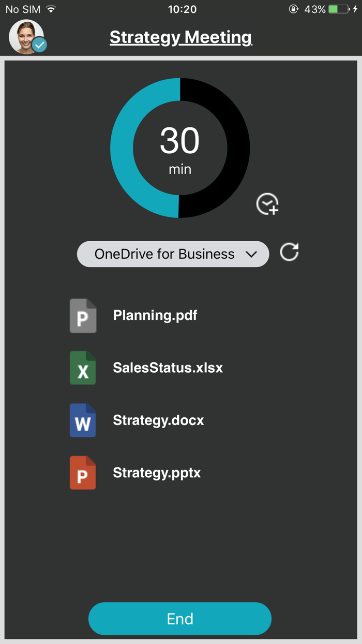The image size is (362, 644).
Task: Click the chevron arrow in storage selector
Action: coord(251,254)
